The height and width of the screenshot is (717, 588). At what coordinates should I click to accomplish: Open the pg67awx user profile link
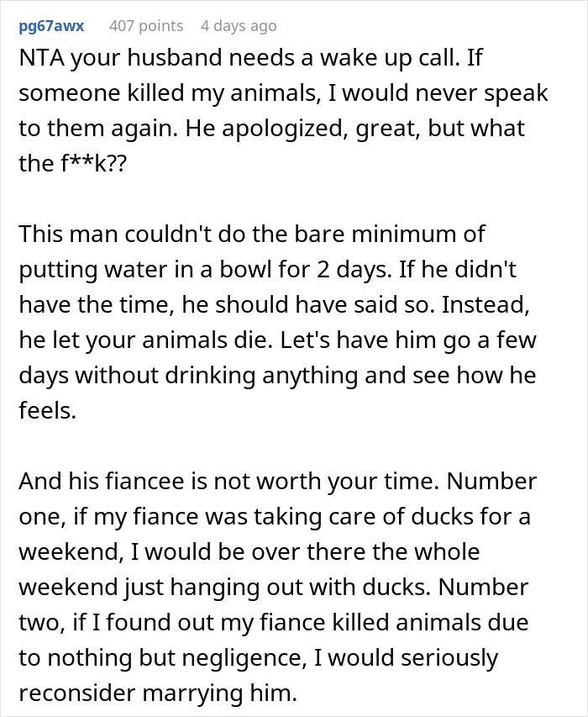[x=51, y=26]
